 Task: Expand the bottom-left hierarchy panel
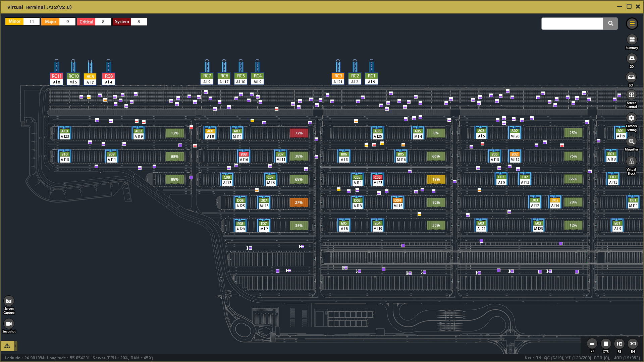pyautogui.click(x=8, y=346)
